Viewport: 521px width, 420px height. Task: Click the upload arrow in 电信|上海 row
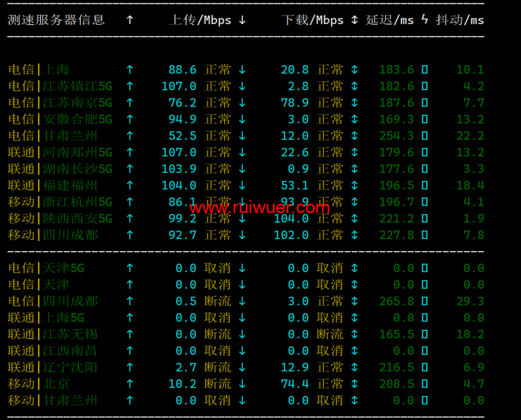click(x=130, y=69)
